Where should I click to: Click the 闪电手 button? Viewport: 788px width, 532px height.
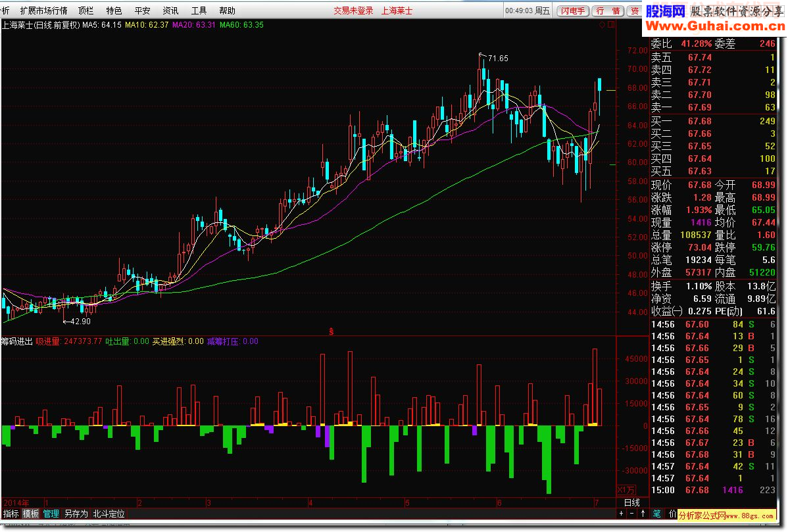pyautogui.click(x=573, y=11)
